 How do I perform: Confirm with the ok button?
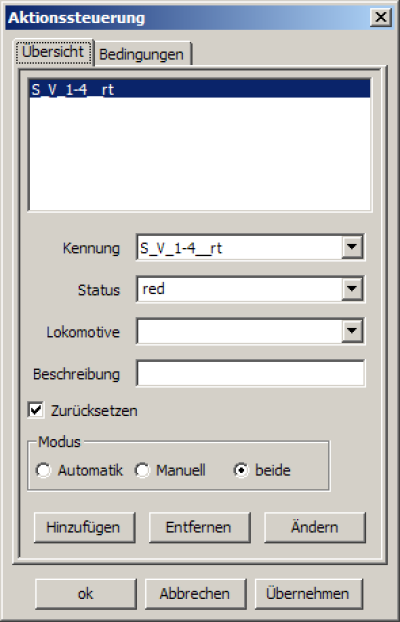click(x=86, y=594)
